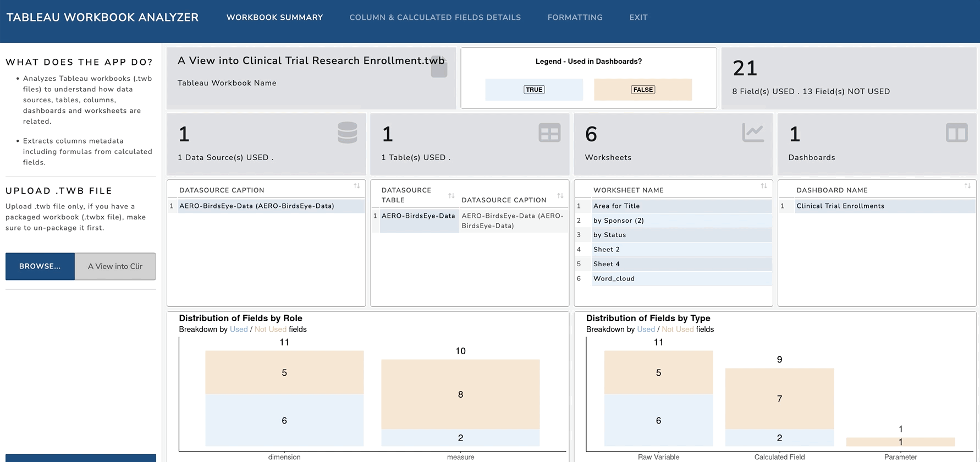Click the used Raw Variable segment showing 6

658,420
